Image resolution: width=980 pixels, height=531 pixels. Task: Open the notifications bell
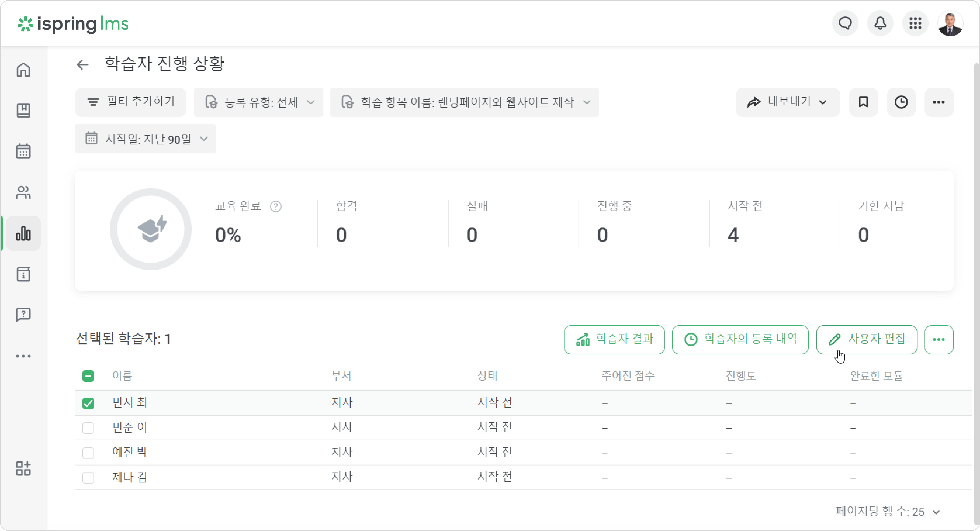coord(880,24)
